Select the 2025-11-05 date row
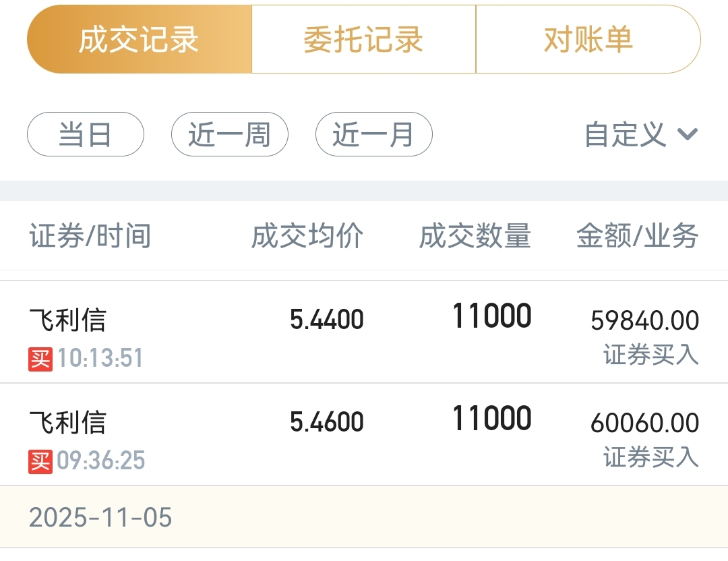 click(x=101, y=518)
